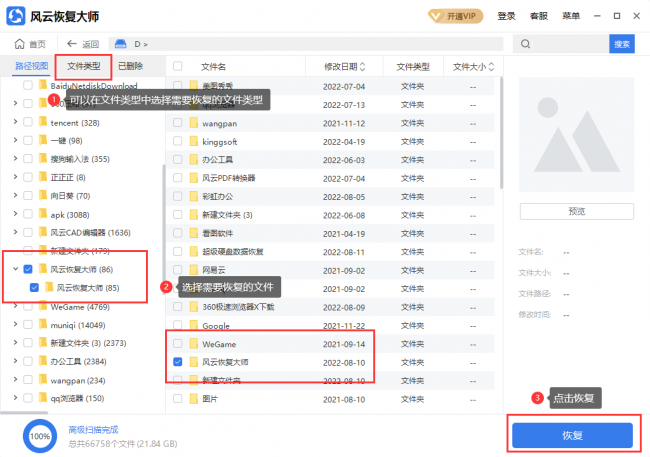Click folder icon of wangpan in file list
The width and height of the screenshot is (650, 457).
pyautogui.click(x=194, y=123)
